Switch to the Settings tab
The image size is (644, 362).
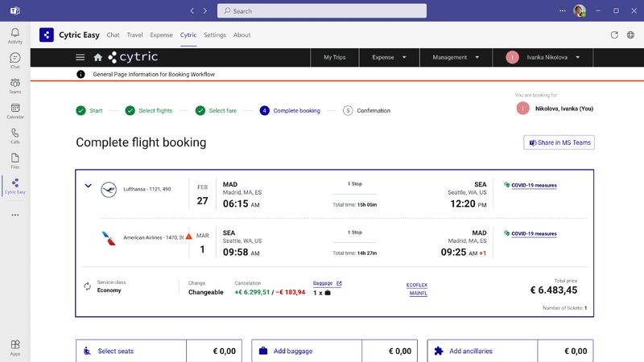click(215, 35)
